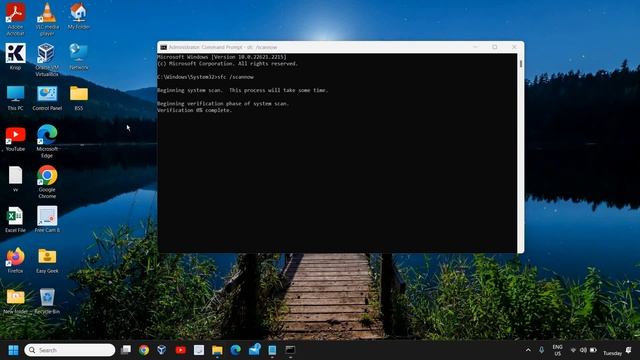Open the Krisp desktop shortcut

pyautogui.click(x=15, y=56)
